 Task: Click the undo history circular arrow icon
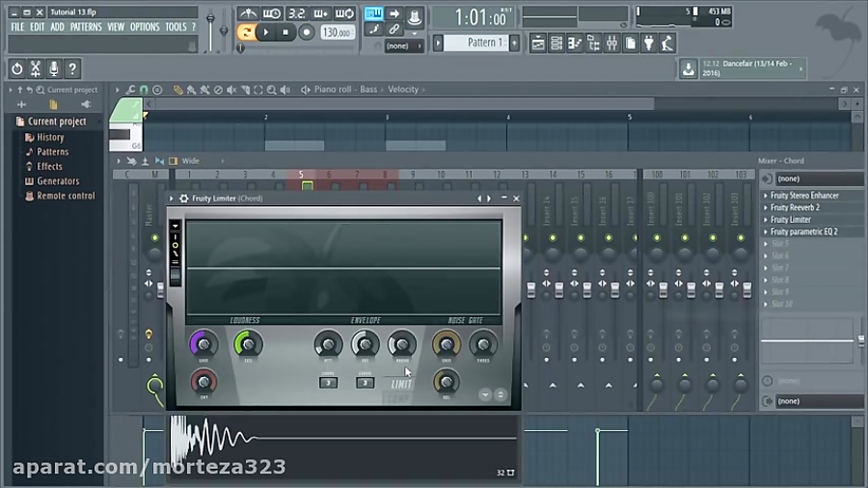coord(17,68)
